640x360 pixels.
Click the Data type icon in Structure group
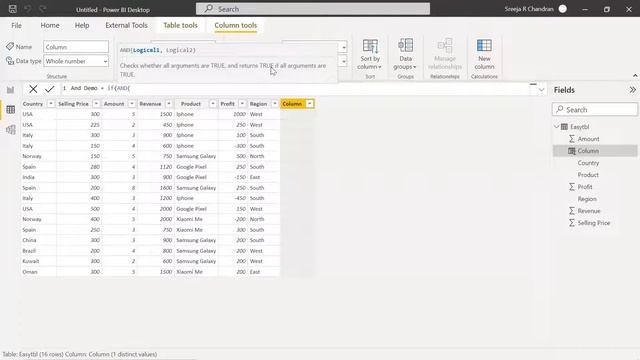coord(10,61)
